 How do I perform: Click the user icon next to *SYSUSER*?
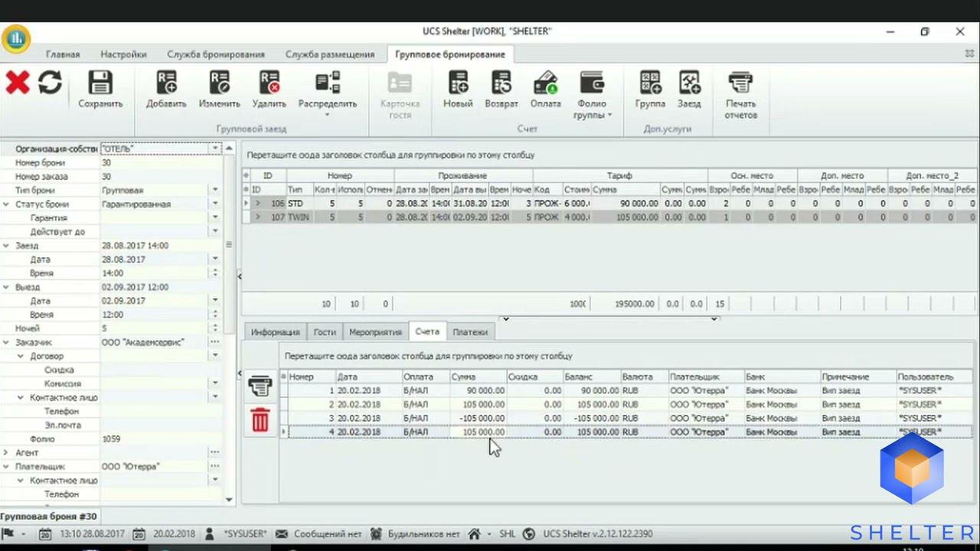tap(210, 533)
